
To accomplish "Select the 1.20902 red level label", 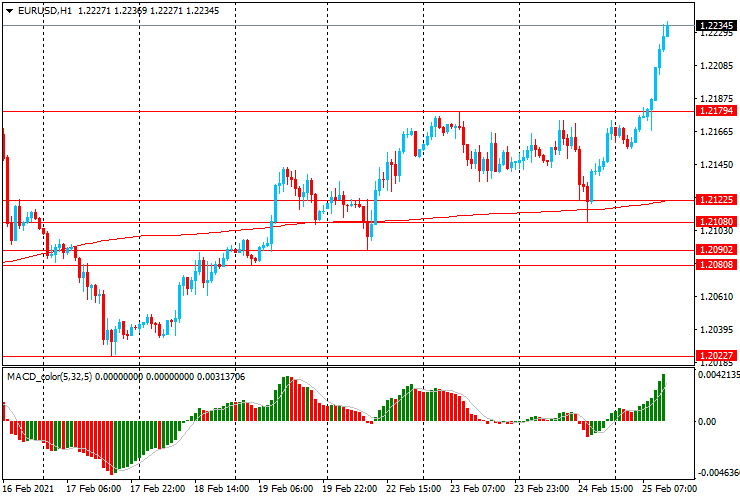I will click(716, 249).
